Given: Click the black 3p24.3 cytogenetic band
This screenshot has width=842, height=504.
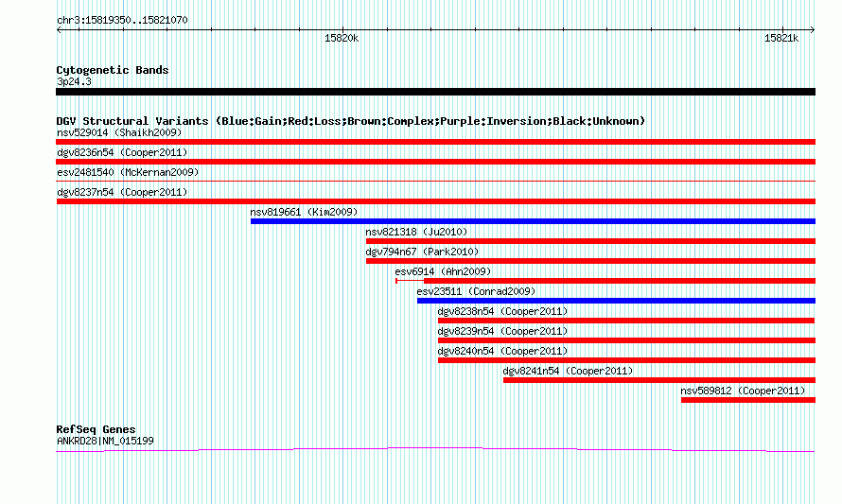Looking at the screenshot, I should [x=435, y=92].
